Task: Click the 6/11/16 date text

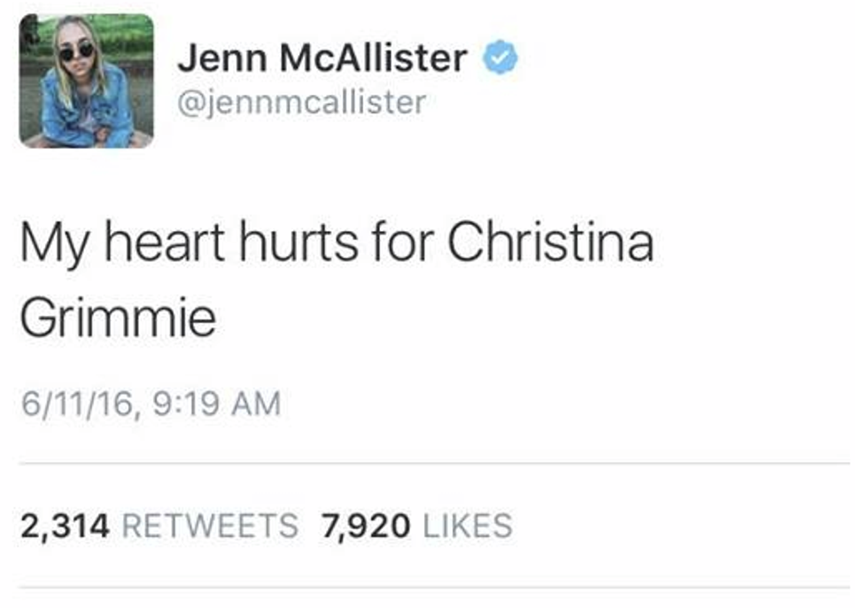Action: 77,404
